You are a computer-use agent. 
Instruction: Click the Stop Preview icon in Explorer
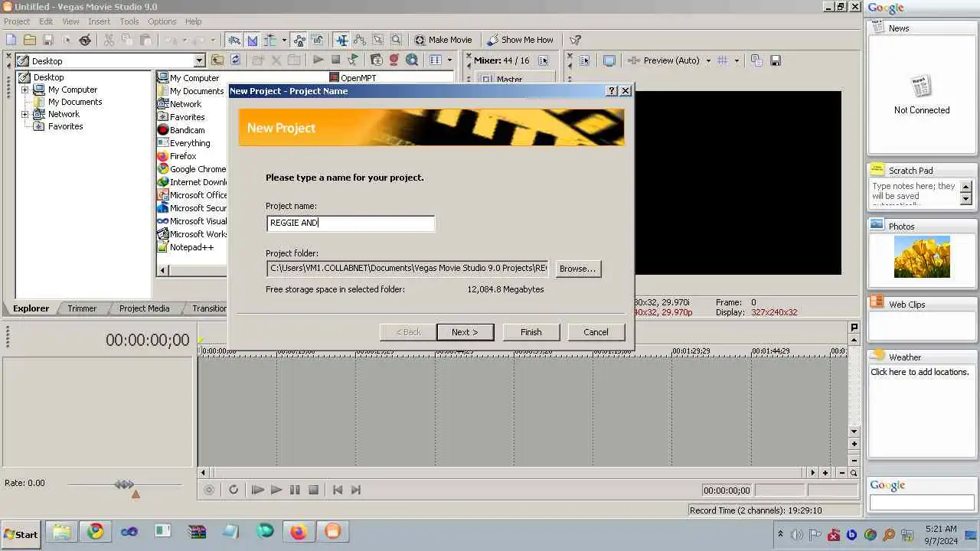[335, 60]
